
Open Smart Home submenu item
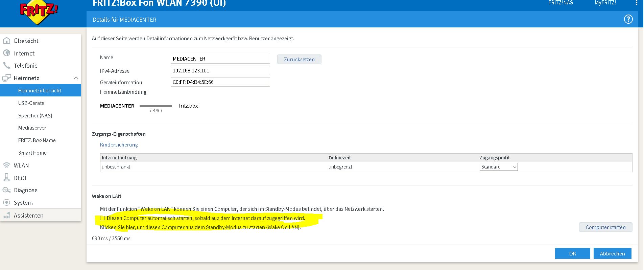[x=32, y=153]
